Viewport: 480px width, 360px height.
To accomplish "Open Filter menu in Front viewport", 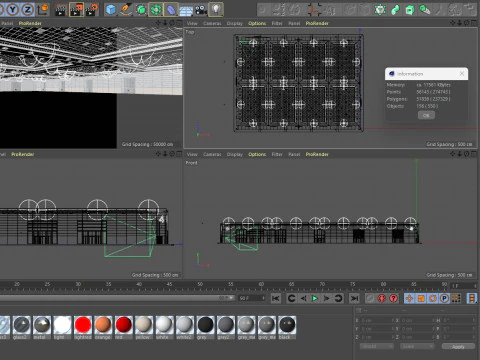I will point(277,154).
